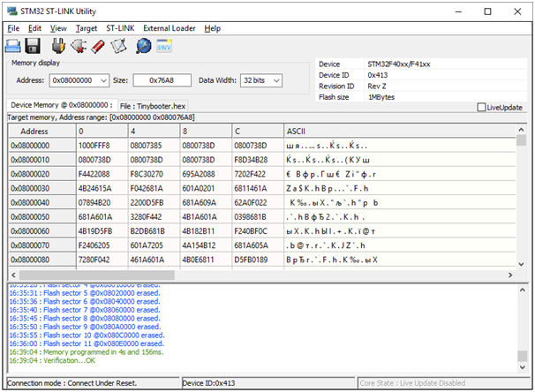Click the log panel scrollbar thumb
The width and height of the screenshot is (535, 392).
522,356
